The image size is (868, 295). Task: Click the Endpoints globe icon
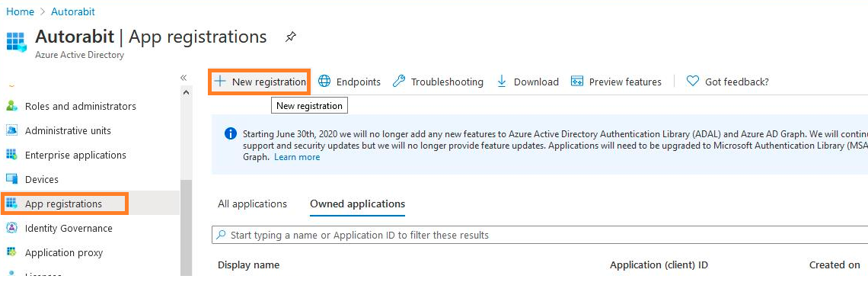(x=324, y=82)
